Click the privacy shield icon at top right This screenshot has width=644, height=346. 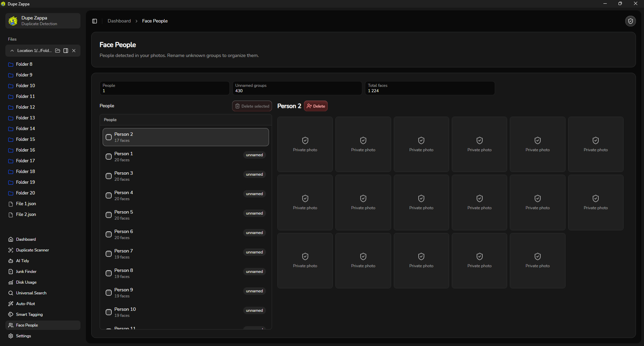tap(631, 21)
